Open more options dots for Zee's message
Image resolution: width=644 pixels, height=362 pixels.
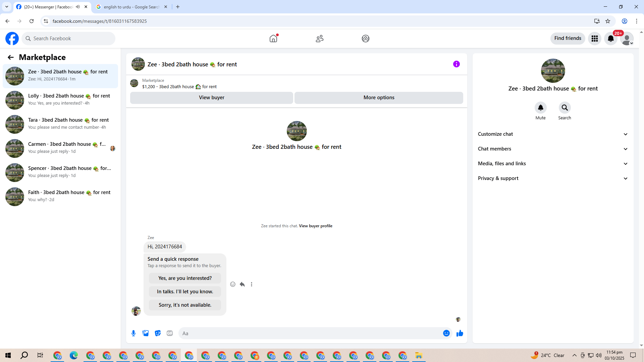coord(252,284)
